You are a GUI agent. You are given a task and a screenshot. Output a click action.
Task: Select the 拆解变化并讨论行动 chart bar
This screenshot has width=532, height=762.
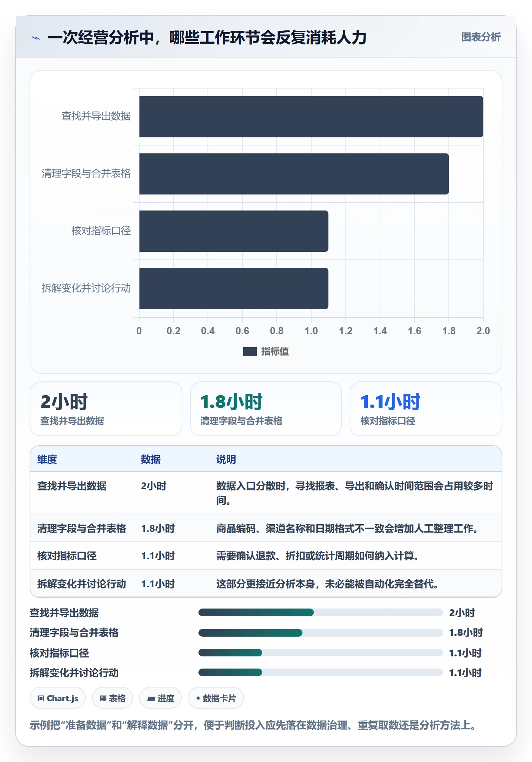click(234, 289)
